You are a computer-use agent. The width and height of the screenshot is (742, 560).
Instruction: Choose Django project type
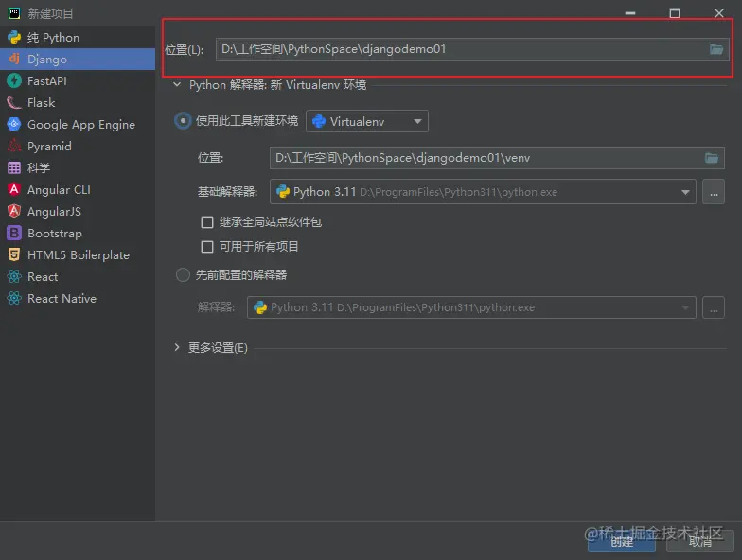(x=78, y=59)
